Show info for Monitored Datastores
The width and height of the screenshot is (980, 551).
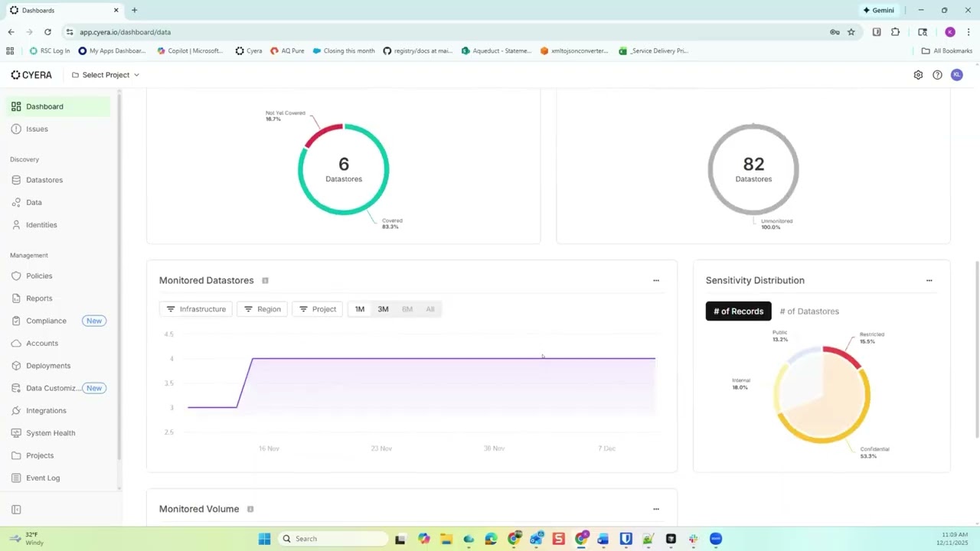pos(265,281)
